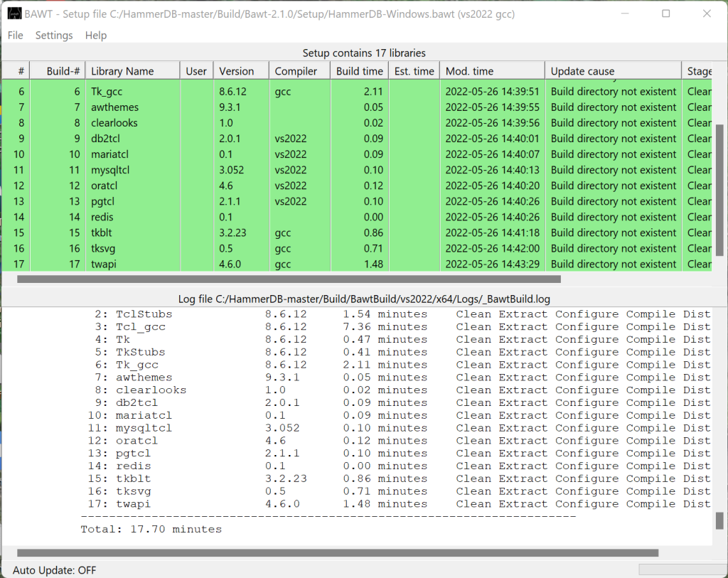Click the 'Build time' column header
This screenshot has height=578, width=728.
(x=359, y=70)
